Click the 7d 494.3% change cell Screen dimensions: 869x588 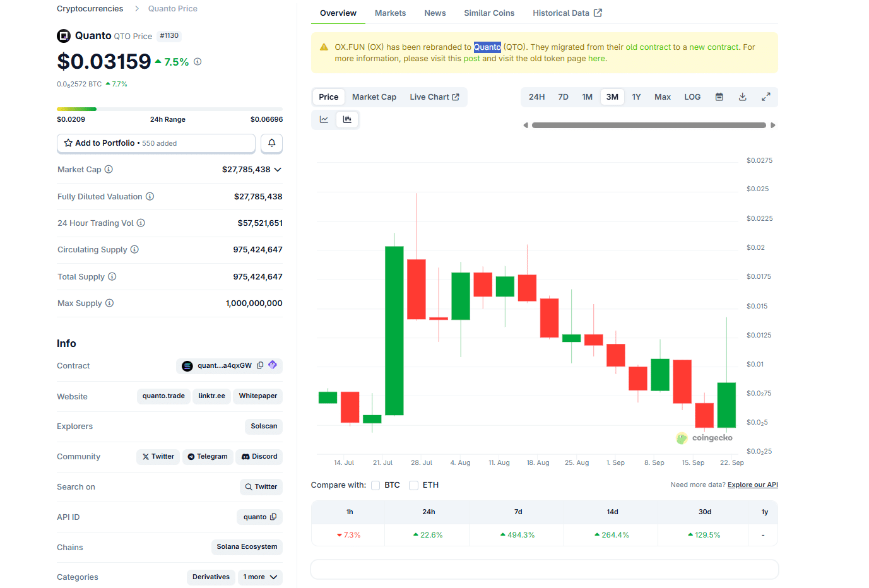(517, 534)
